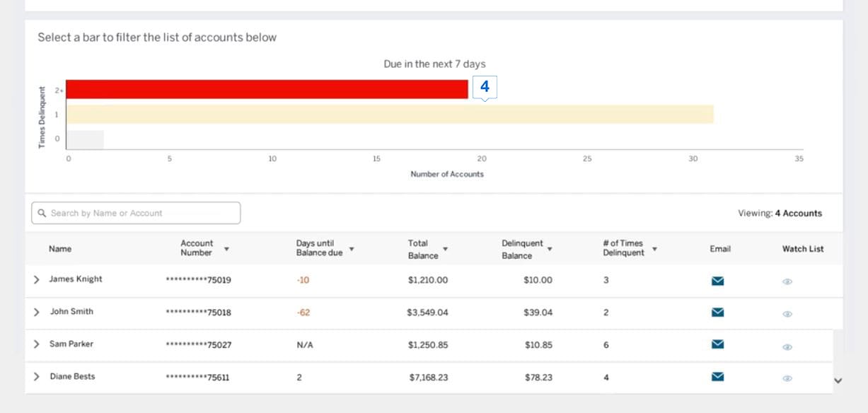Image resolution: width=868 pixels, height=413 pixels.
Task: Send email to Sam Parker
Action: pos(717,344)
